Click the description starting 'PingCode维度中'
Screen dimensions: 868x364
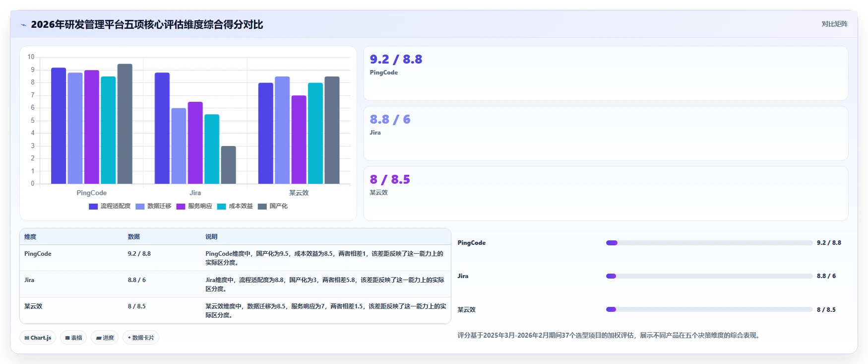(x=325, y=258)
